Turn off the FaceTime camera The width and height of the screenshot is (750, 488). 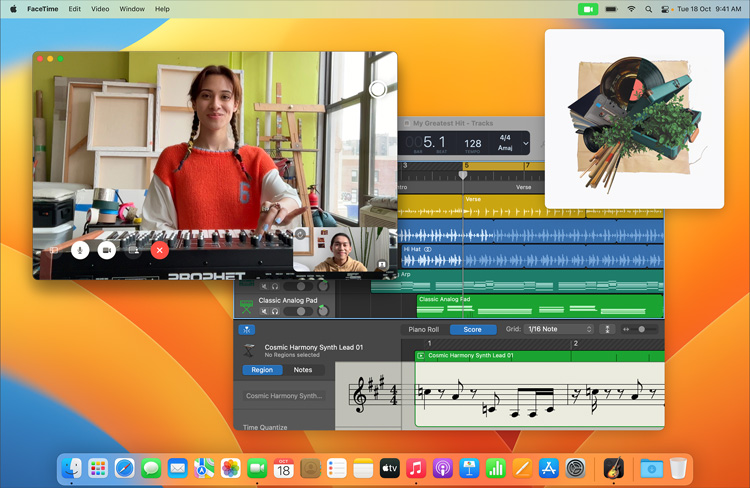pyautogui.click(x=106, y=250)
